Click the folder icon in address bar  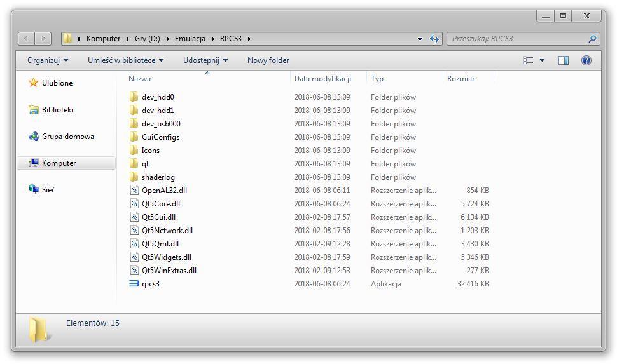[x=67, y=39]
